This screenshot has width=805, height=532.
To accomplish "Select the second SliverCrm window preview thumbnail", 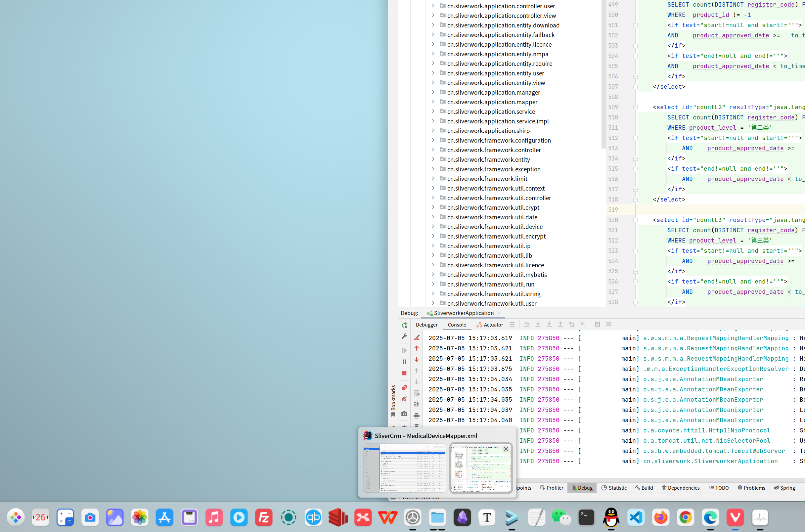I will (x=481, y=468).
